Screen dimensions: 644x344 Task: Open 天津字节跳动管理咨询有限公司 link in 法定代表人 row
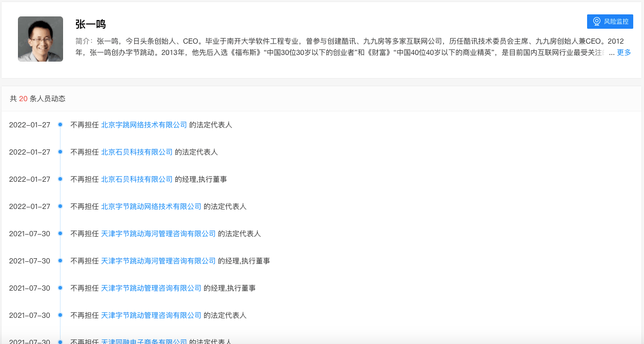151,315
